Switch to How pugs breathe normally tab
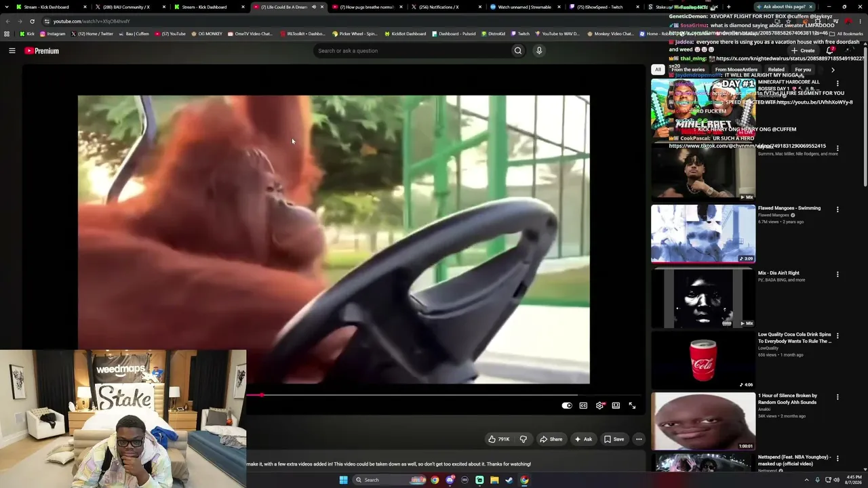Viewport: 868px width, 488px height. (367, 7)
